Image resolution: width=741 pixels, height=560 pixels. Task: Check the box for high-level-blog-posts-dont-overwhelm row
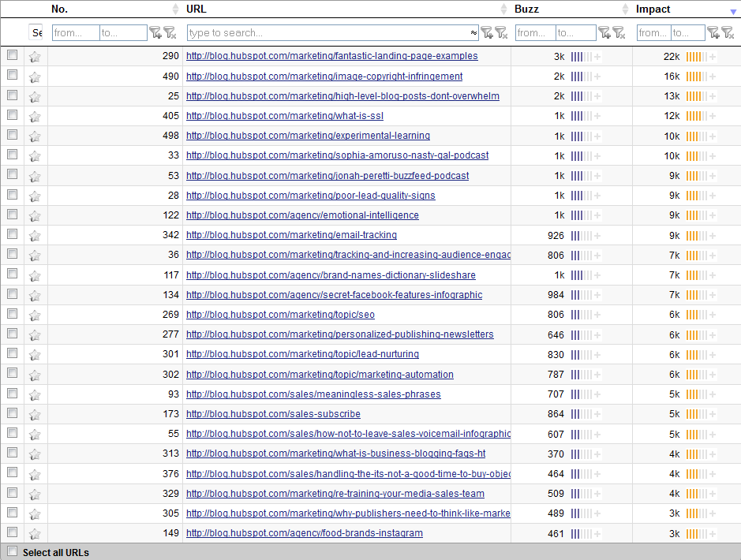[x=13, y=95]
